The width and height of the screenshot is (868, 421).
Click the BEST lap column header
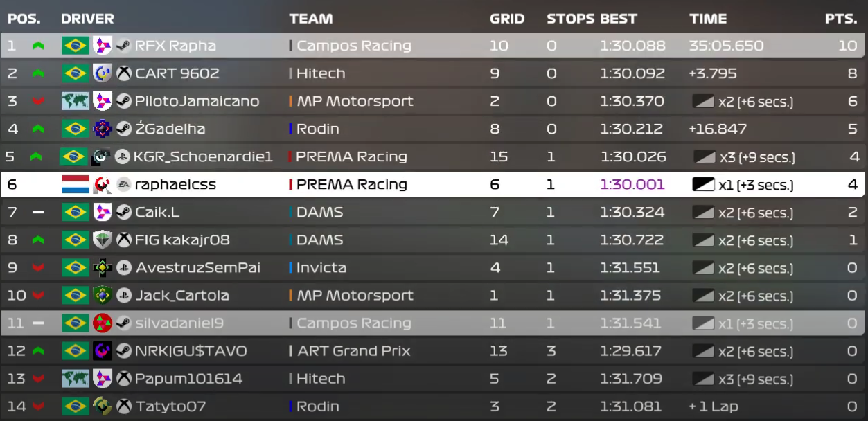click(x=619, y=19)
